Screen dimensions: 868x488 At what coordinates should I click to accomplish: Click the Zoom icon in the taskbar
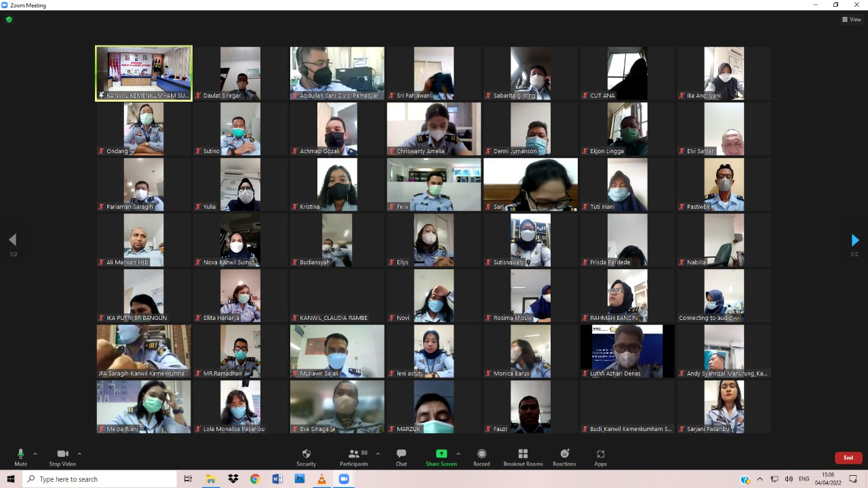(344, 479)
